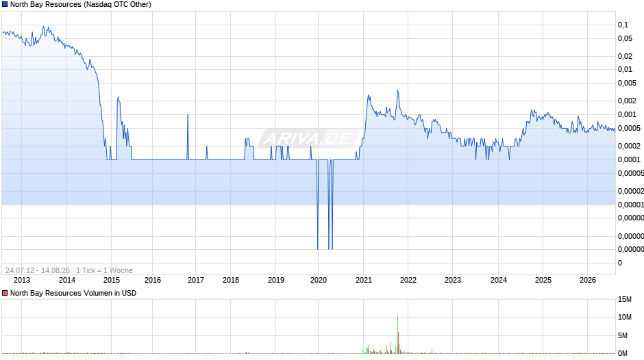Click the red Volumen legend square
The width and height of the screenshot is (644, 360).
tap(5, 293)
